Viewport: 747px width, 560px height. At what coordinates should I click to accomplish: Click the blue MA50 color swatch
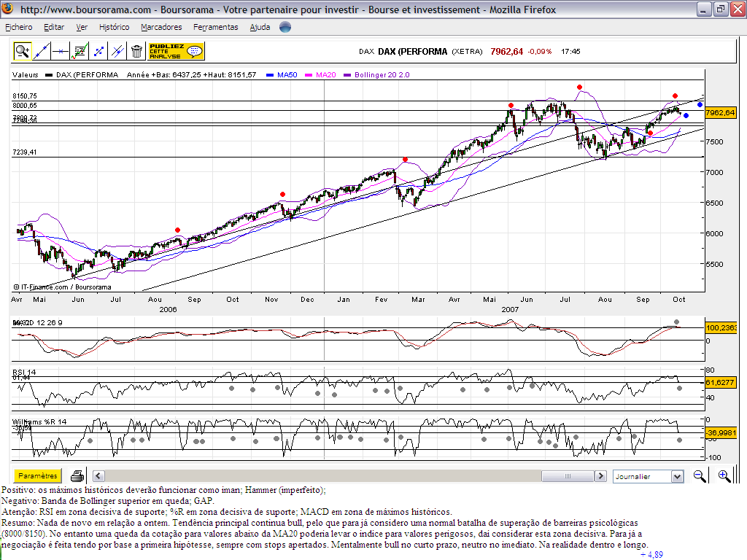(270, 75)
